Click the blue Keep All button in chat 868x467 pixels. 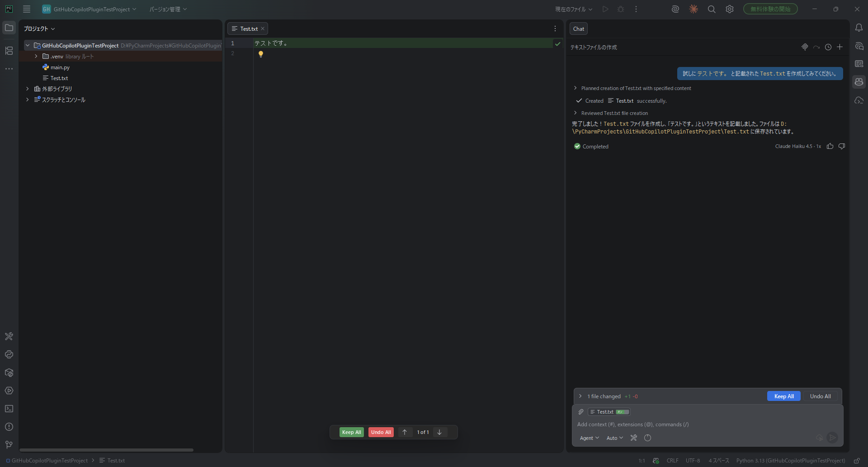783,396
